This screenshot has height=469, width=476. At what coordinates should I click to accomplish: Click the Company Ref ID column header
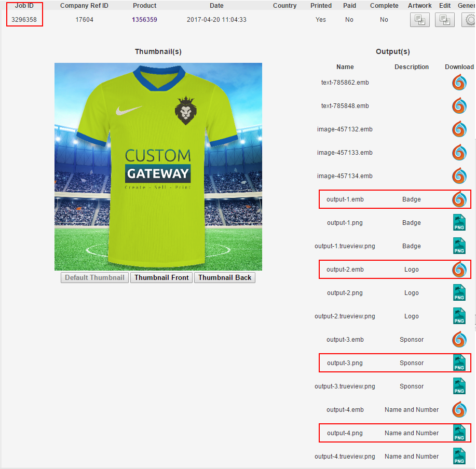[84, 6]
